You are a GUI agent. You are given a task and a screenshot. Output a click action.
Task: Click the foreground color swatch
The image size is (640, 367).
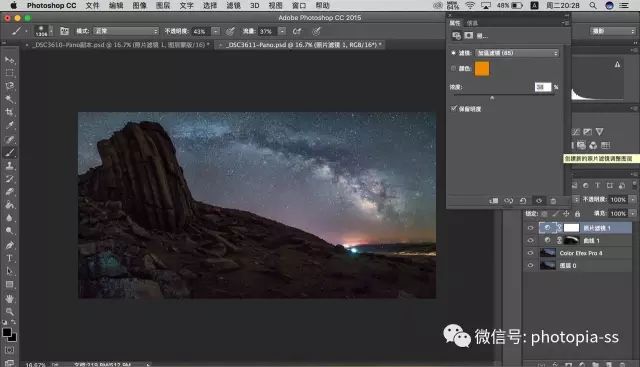point(7,332)
